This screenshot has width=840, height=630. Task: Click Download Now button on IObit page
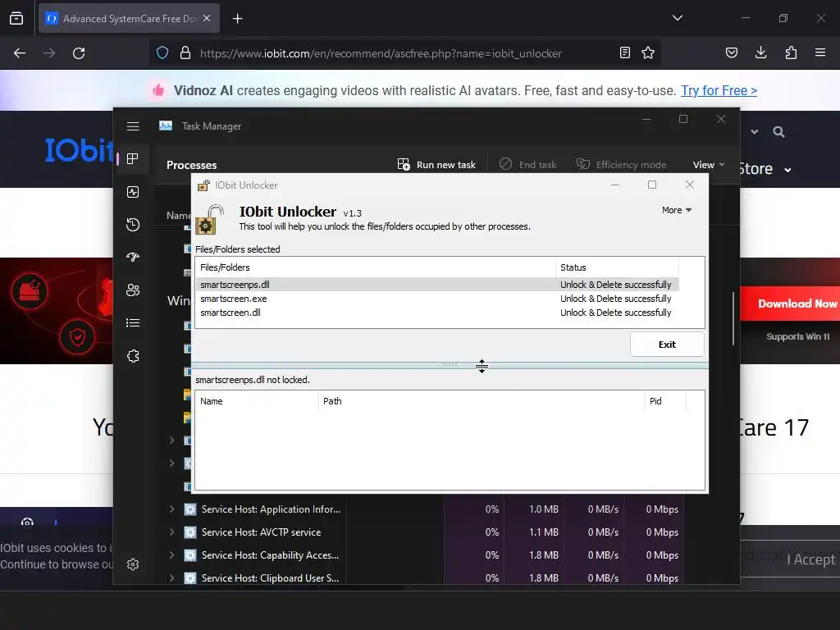791,304
